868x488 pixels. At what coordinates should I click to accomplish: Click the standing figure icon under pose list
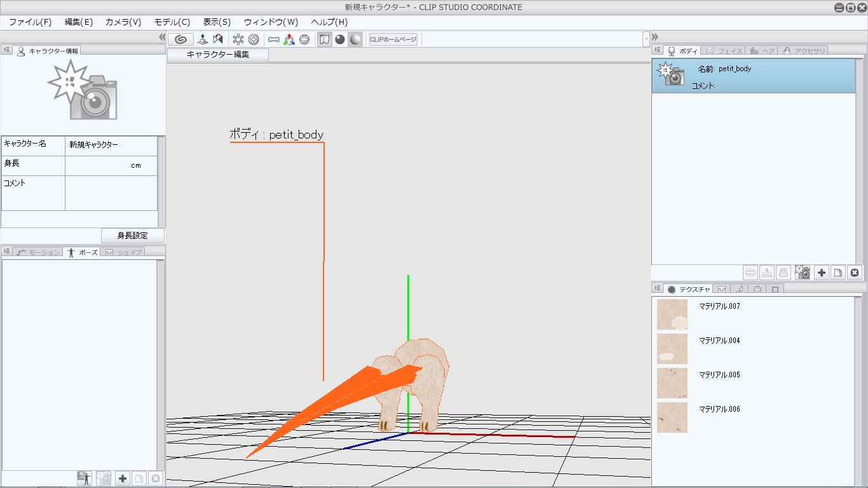[84, 478]
